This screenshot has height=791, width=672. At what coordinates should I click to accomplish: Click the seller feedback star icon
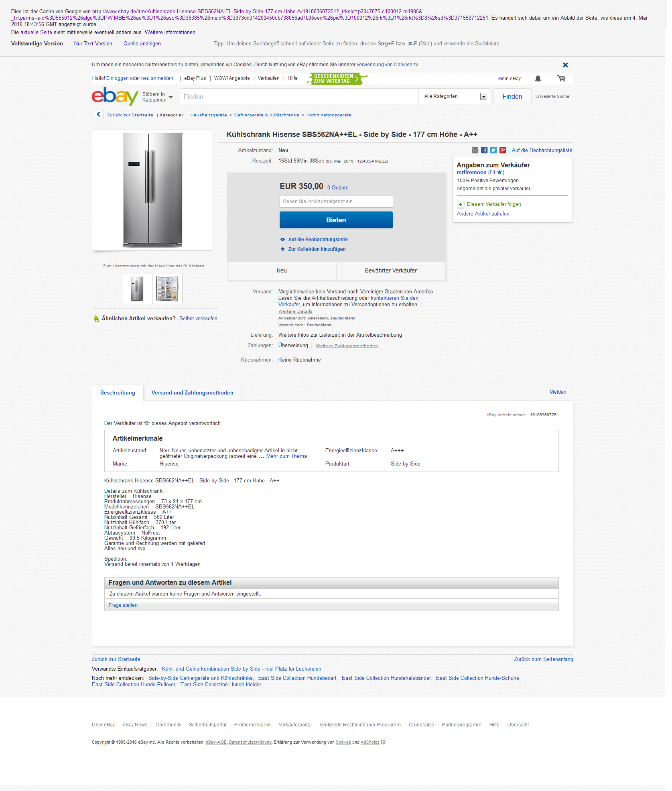tap(499, 173)
